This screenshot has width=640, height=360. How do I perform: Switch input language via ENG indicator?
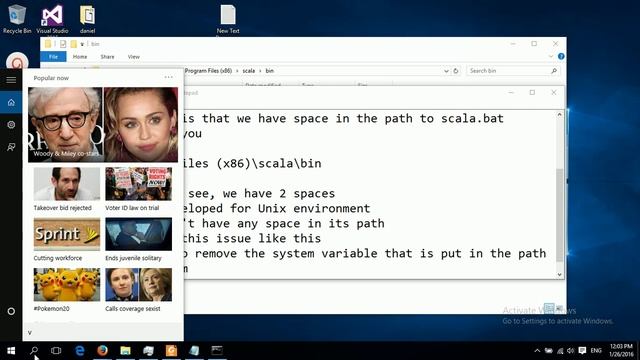tap(596, 351)
